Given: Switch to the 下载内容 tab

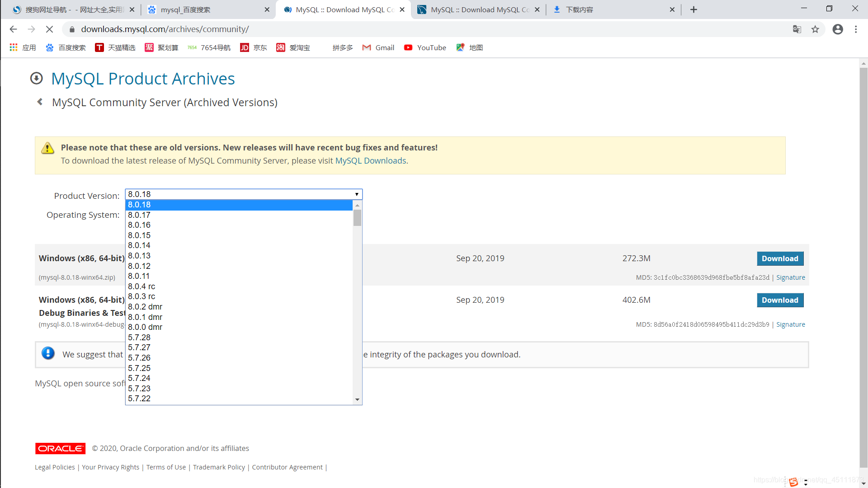Looking at the screenshot, I should (x=613, y=9).
